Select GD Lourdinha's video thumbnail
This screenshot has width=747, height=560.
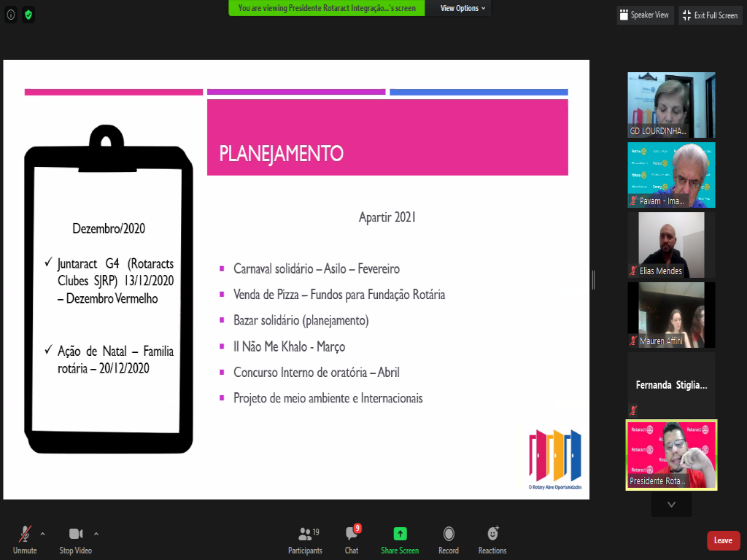671,105
